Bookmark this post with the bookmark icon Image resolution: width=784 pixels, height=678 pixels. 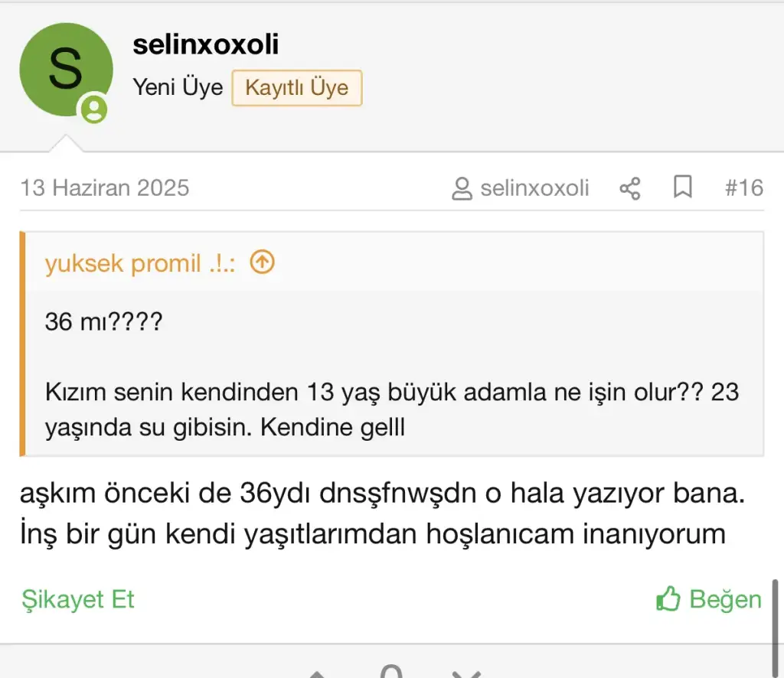click(682, 187)
